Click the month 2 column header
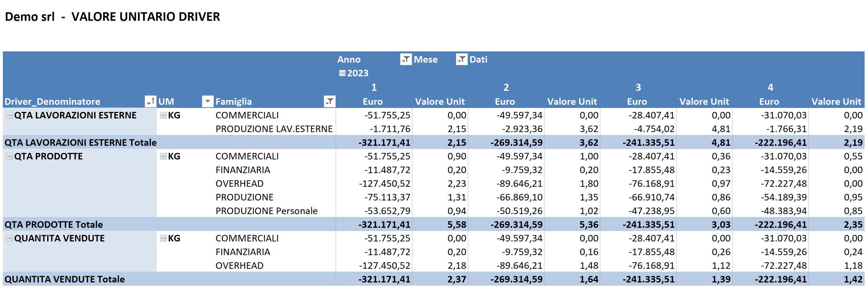The image size is (868, 293). click(506, 88)
